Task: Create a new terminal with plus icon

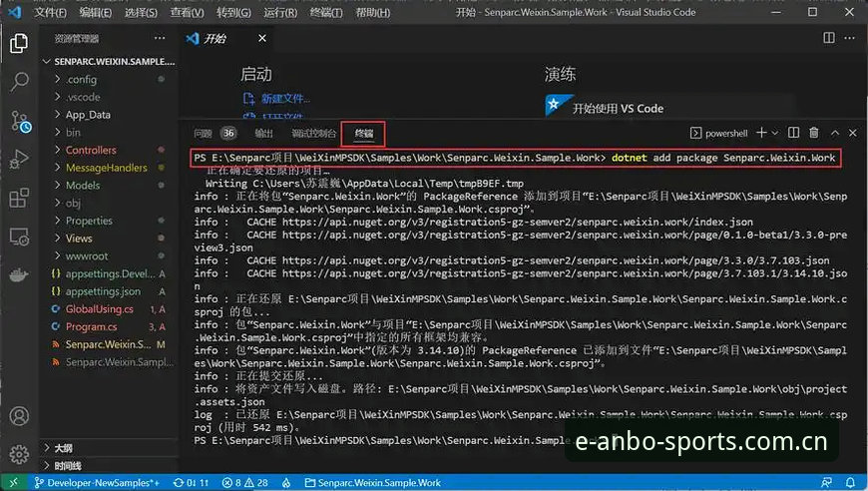Action: pos(761,133)
